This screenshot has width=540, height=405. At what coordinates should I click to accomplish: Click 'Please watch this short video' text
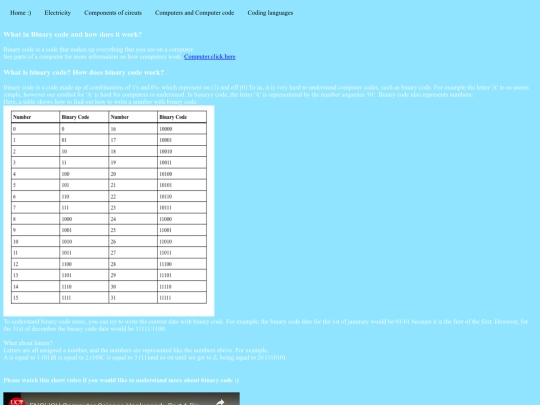121,380
